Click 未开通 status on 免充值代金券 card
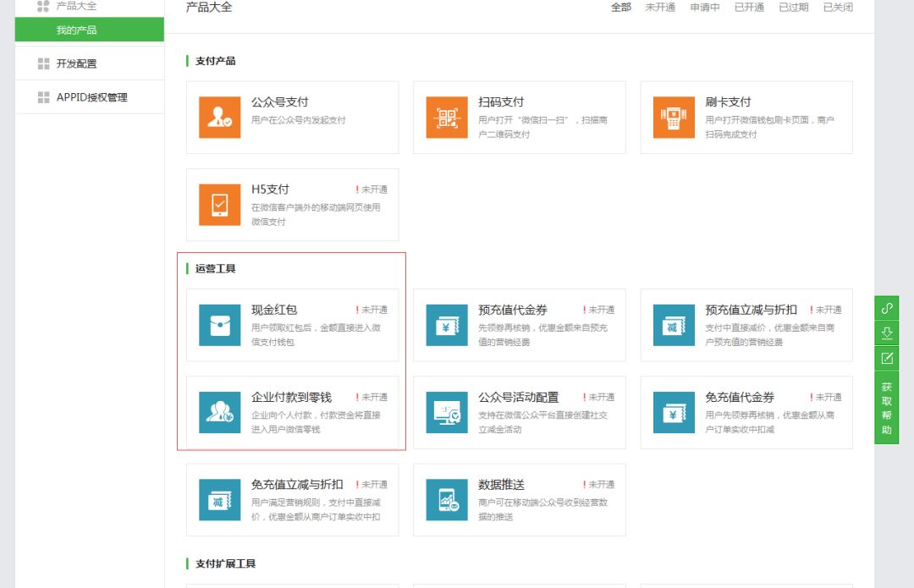The width and height of the screenshot is (914, 588). tap(826, 398)
